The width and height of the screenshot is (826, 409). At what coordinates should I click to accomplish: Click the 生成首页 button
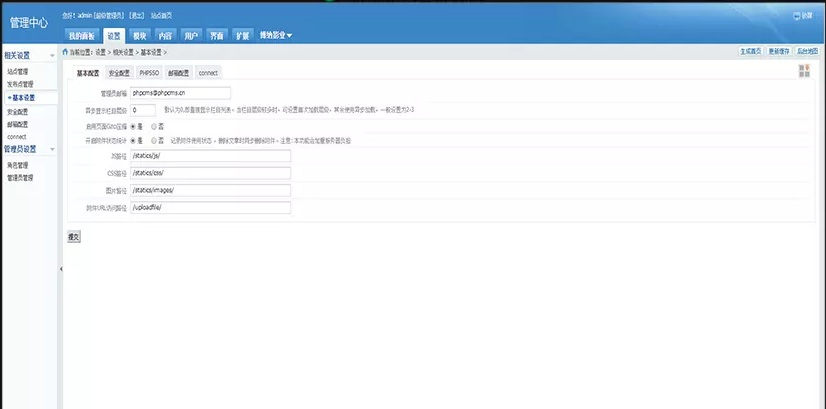[750, 50]
